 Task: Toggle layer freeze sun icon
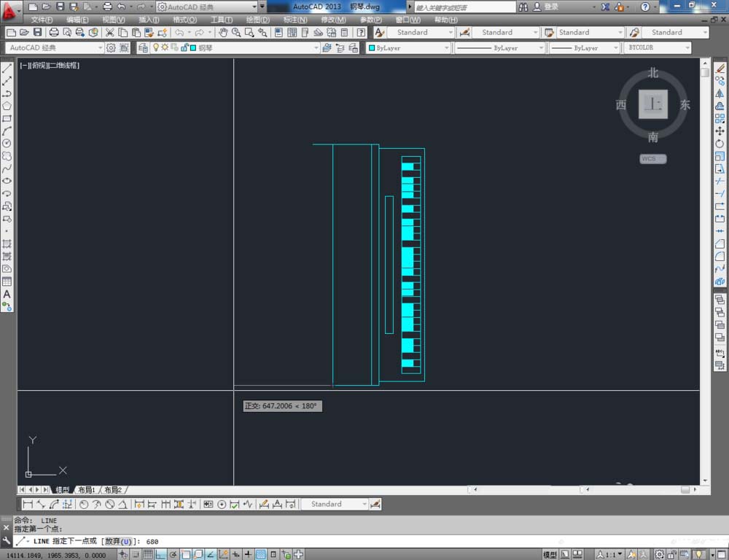tap(165, 47)
